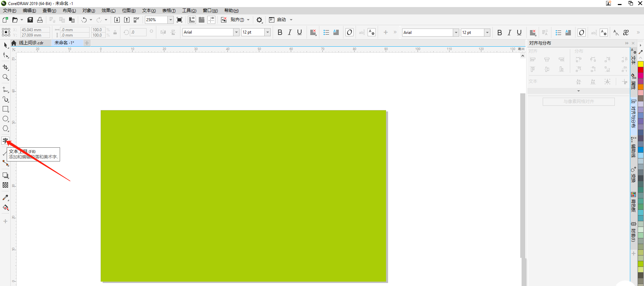
Task: Expand the Arial font list dropdown
Action: 236,32
